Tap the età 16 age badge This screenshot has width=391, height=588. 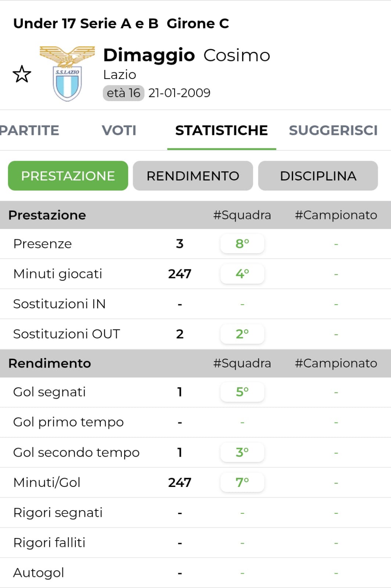tap(123, 93)
